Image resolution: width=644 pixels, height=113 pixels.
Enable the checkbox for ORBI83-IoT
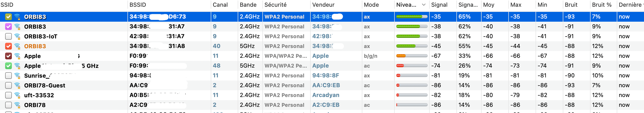(x=8, y=36)
